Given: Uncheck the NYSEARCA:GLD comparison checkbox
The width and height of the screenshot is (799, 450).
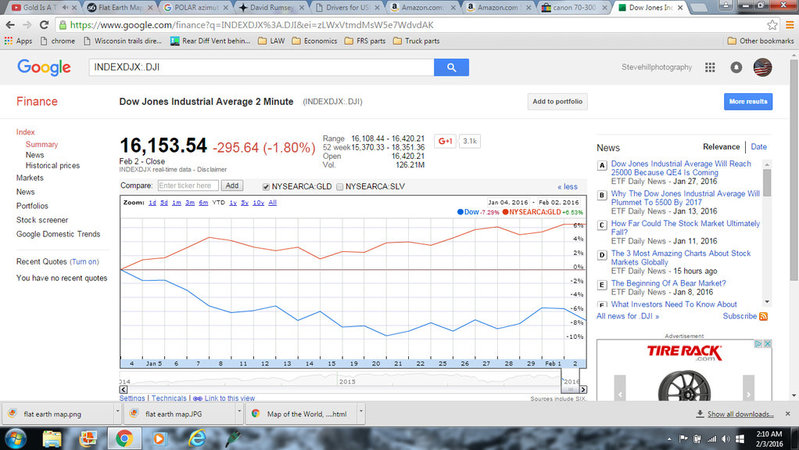Looking at the screenshot, I should [x=266, y=187].
